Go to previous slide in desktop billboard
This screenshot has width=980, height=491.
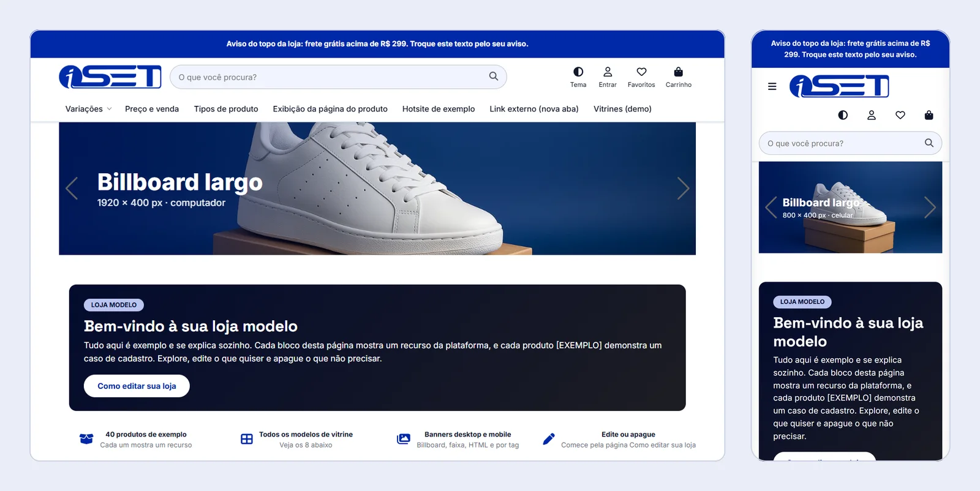pos(72,189)
